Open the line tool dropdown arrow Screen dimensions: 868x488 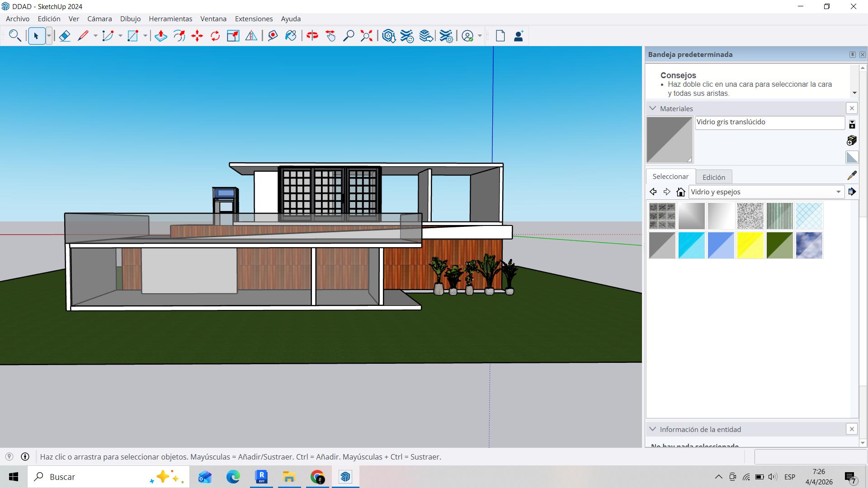95,36
